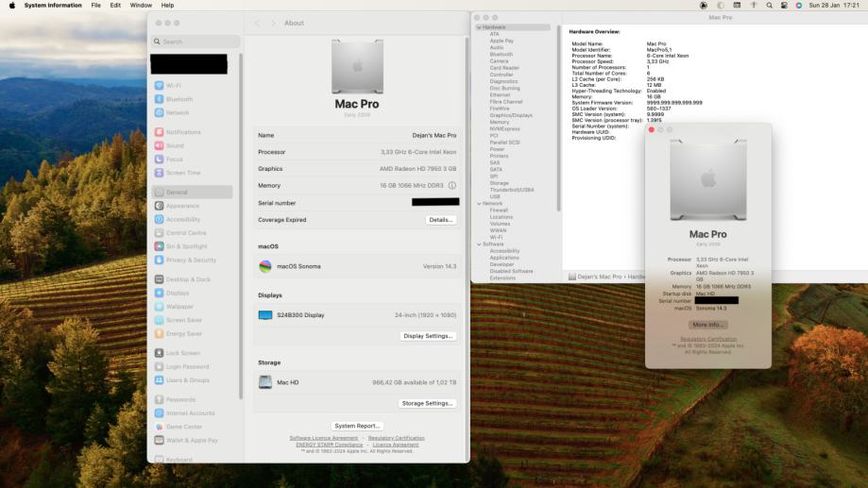Open the Window menu
Image resolution: width=868 pixels, height=488 pixels.
click(141, 5)
